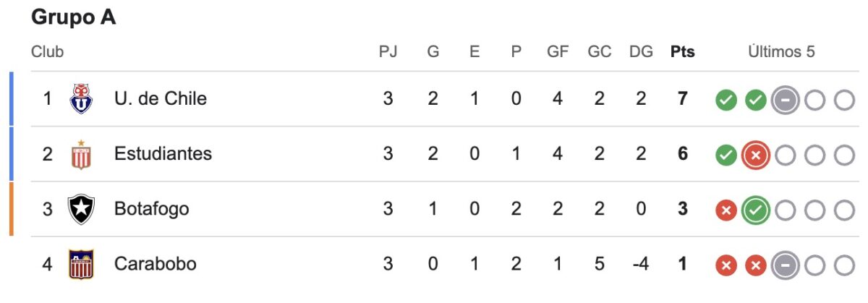Screen dimensions: 868x303
Task: Click Botafogo's red loss icon
Action: [x=726, y=210]
